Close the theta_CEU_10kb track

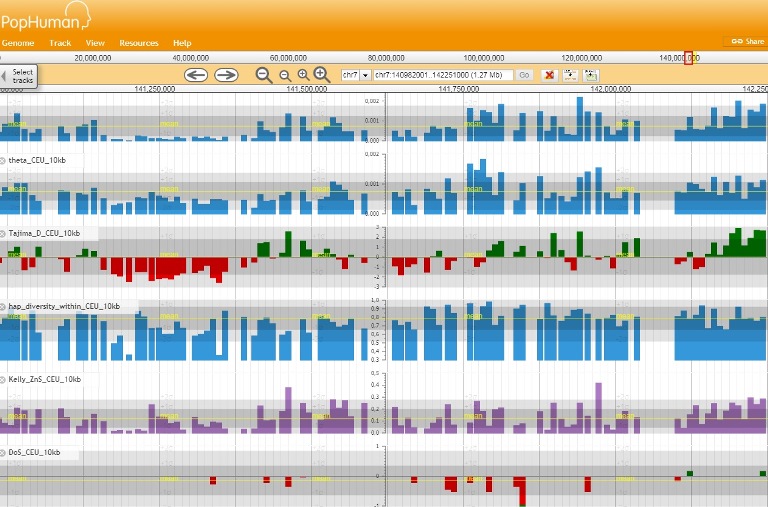(3, 161)
